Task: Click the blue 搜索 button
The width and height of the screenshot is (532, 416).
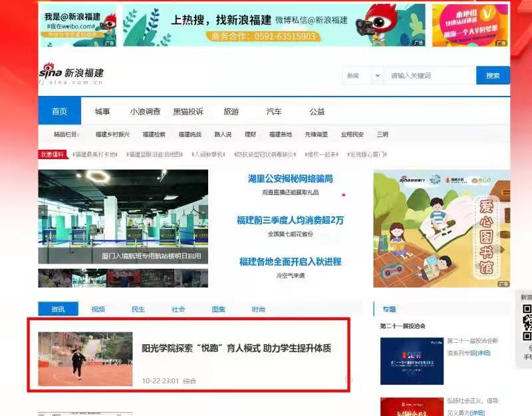Action: (493, 75)
